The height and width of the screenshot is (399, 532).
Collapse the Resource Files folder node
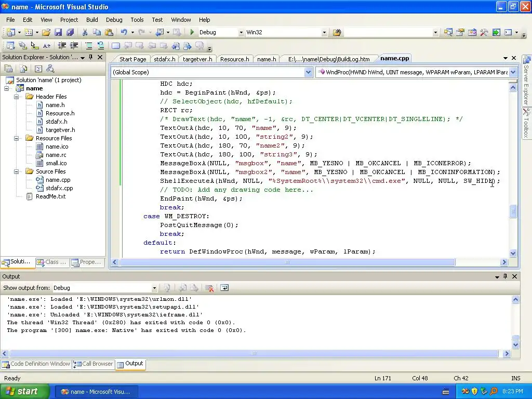[x=16, y=138]
